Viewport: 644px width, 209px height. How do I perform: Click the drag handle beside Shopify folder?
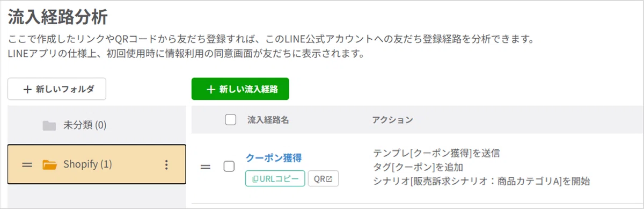pos(27,165)
